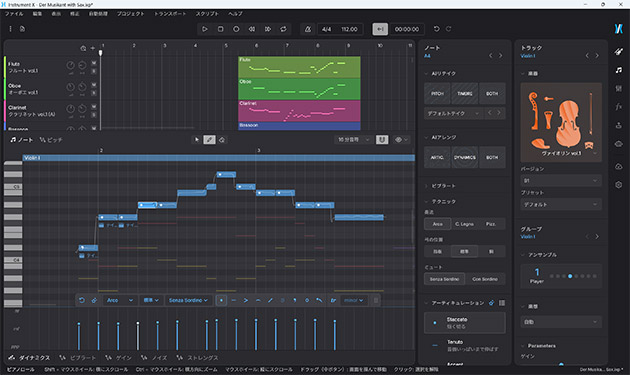
Task: Select the green Oboe clip in the arrangement
Action: coord(299,89)
